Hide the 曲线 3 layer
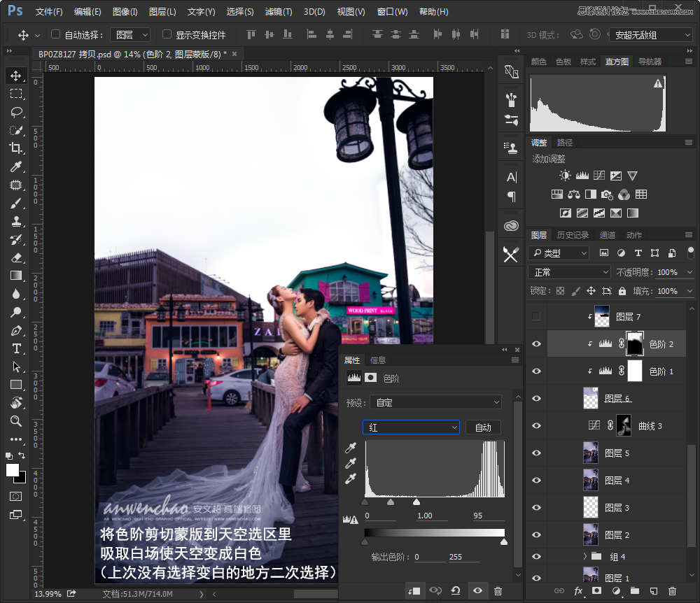Screen dimensions: 700x603 (x=537, y=425)
